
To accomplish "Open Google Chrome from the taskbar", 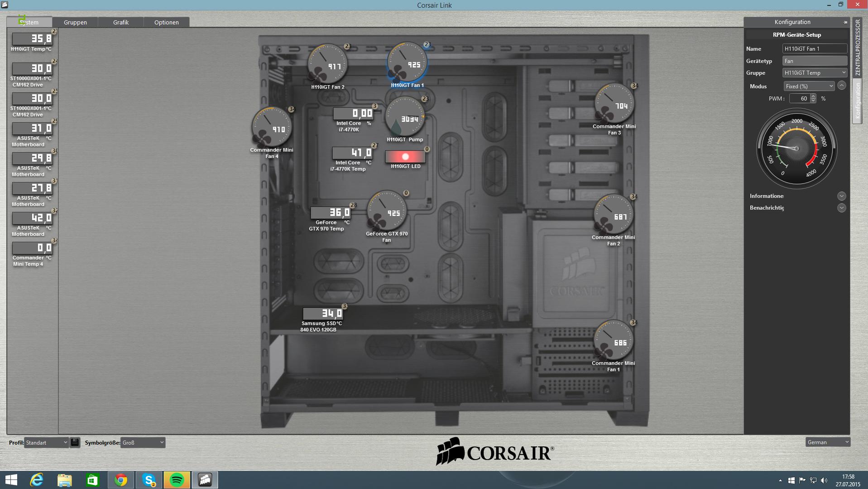I will pyautogui.click(x=121, y=480).
